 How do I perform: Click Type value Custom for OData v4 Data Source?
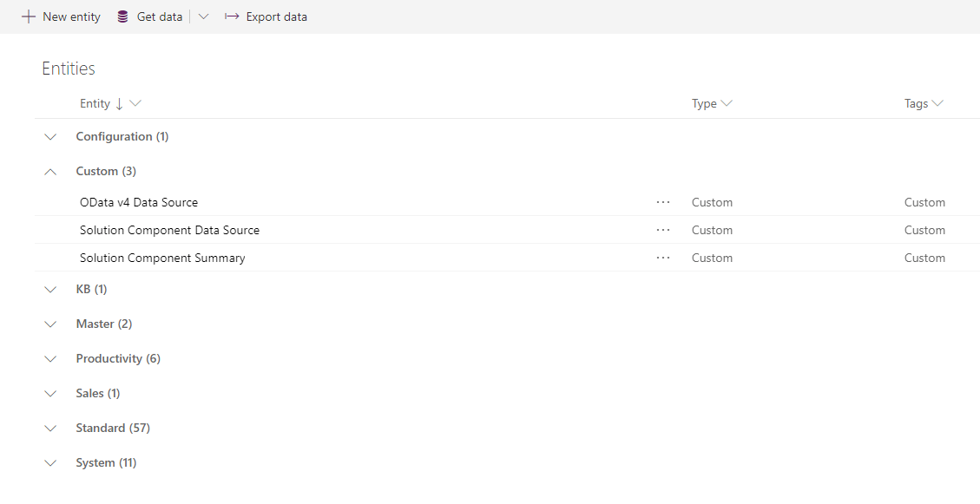(712, 202)
